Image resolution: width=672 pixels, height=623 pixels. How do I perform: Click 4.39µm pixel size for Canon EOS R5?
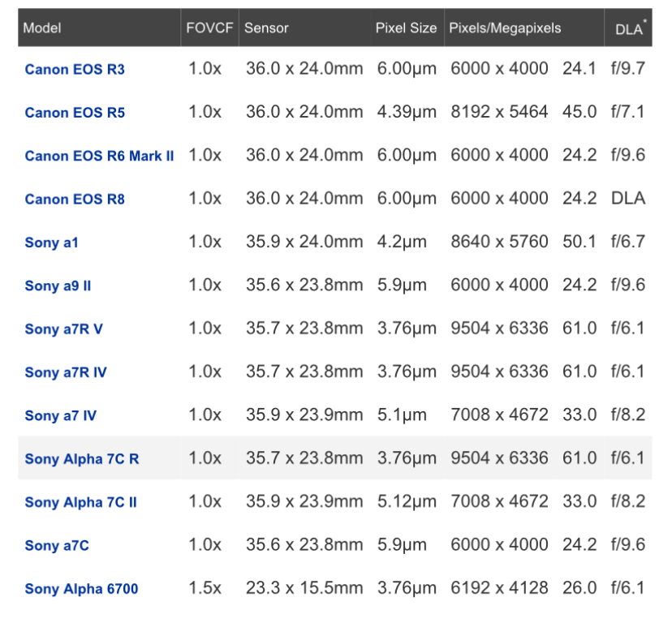click(x=407, y=112)
